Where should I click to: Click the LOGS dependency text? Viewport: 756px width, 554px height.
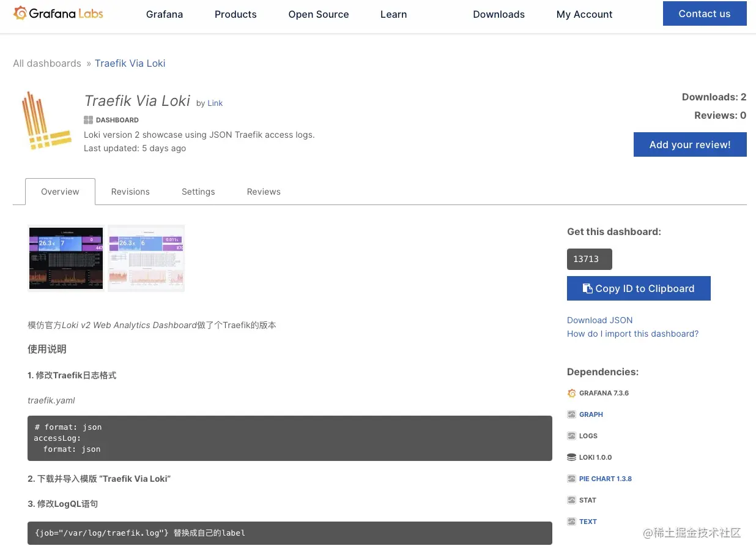tap(588, 436)
